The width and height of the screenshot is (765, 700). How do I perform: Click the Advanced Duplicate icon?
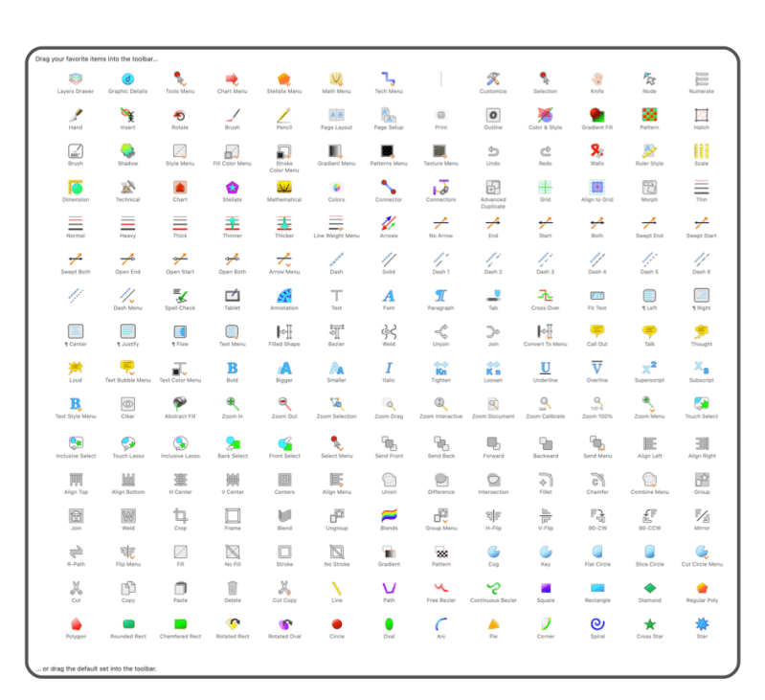493,188
